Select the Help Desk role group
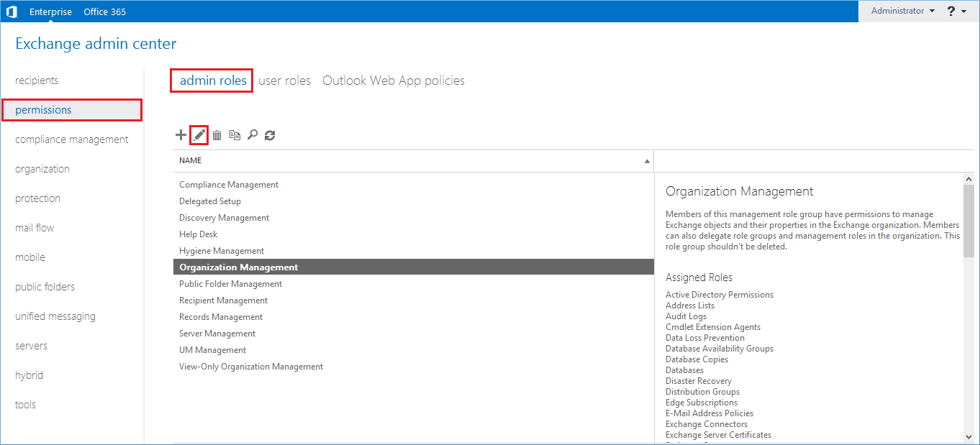Image resolution: width=980 pixels, height=445 pixels. click(x=198, y=234)
